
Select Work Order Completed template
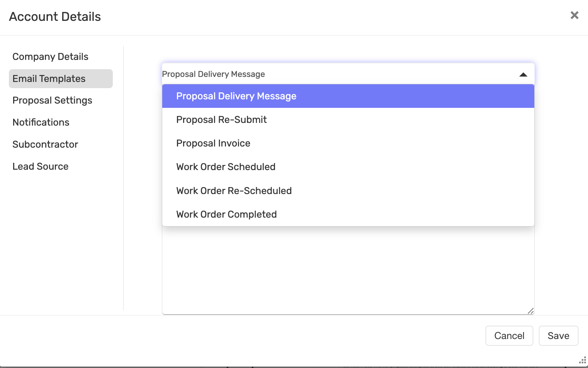[x=348, y=215]
